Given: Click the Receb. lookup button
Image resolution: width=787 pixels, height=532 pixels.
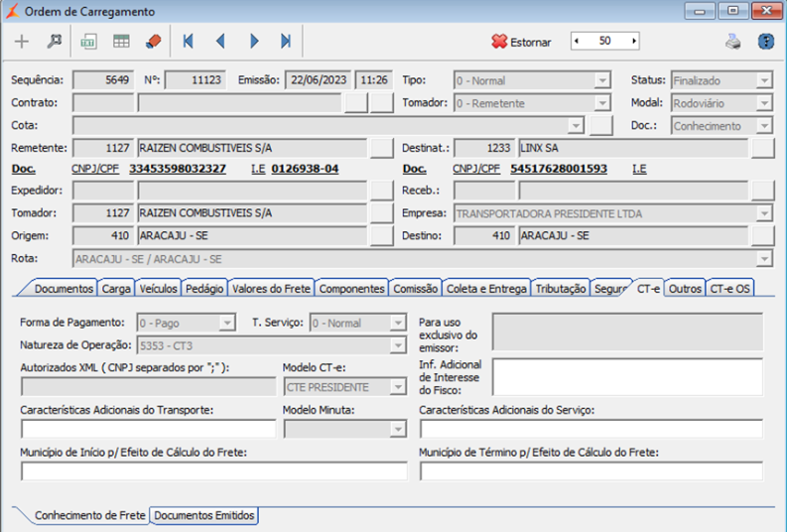Looking at the screenshot, I should [x=762, y=191].
